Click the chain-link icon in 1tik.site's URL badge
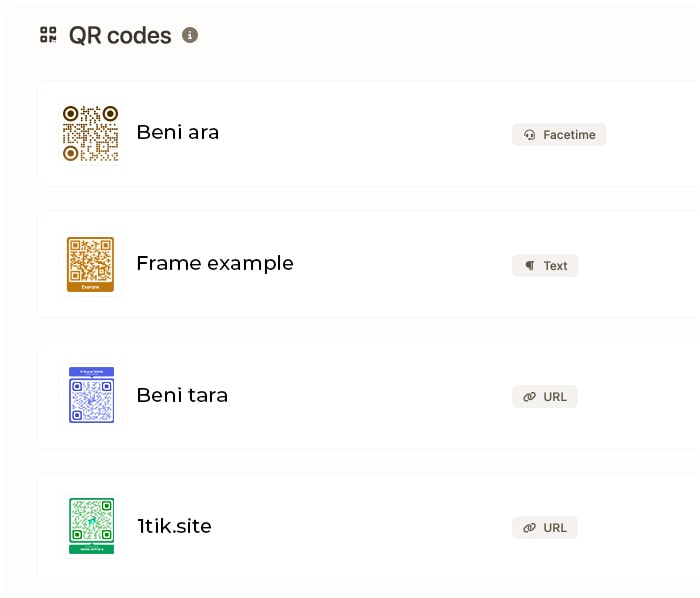The width and height of the screenshot is (700, 598). pos(530,528)
